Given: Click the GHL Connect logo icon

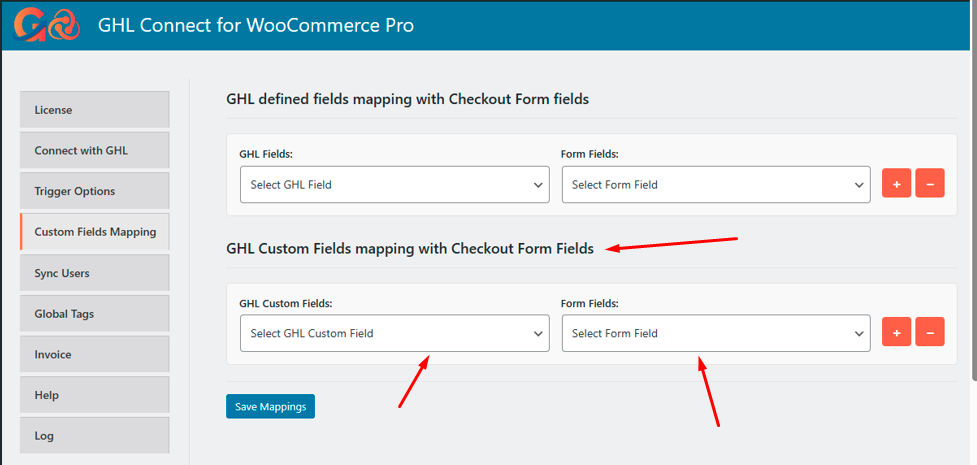Looking at the screenshot, I should coord(45,25).
